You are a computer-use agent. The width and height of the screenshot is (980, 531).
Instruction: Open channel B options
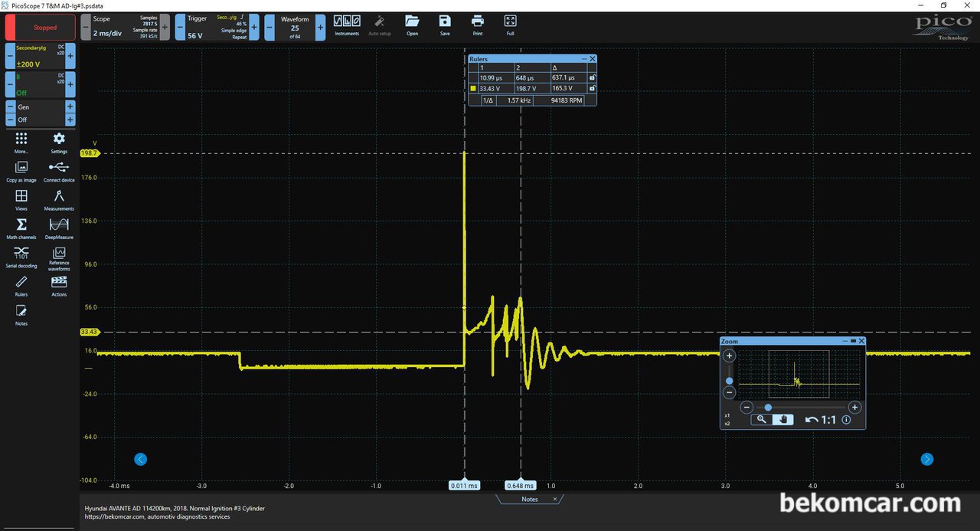pos(40,84)
